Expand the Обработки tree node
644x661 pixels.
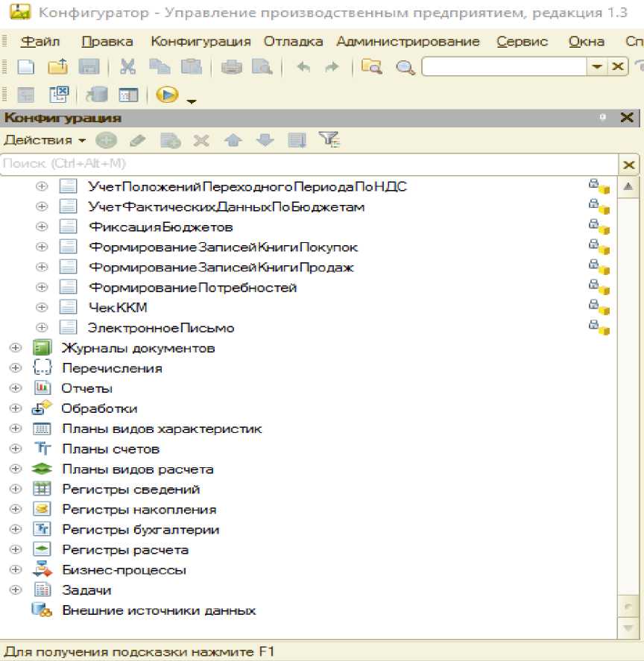click(16, 408)
